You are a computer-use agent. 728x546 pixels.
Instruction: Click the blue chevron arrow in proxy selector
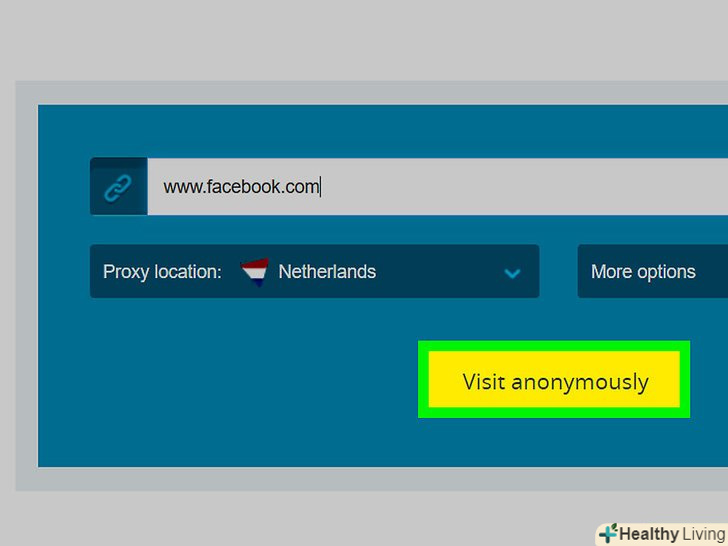point(512,273)
